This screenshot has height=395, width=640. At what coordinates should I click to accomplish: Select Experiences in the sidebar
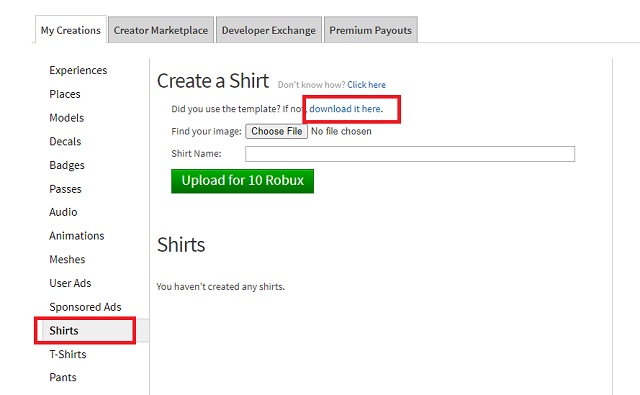pos(78,70)
